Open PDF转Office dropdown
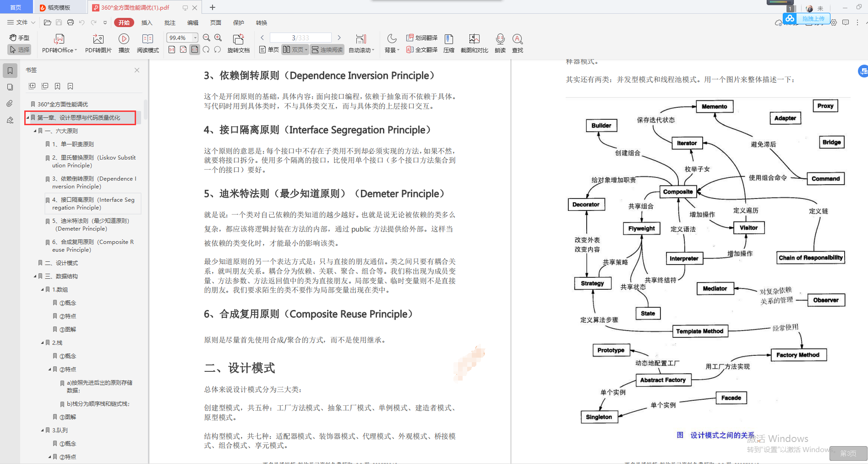The height and width of the screenshot is (464, 868). tap(59, 44)
